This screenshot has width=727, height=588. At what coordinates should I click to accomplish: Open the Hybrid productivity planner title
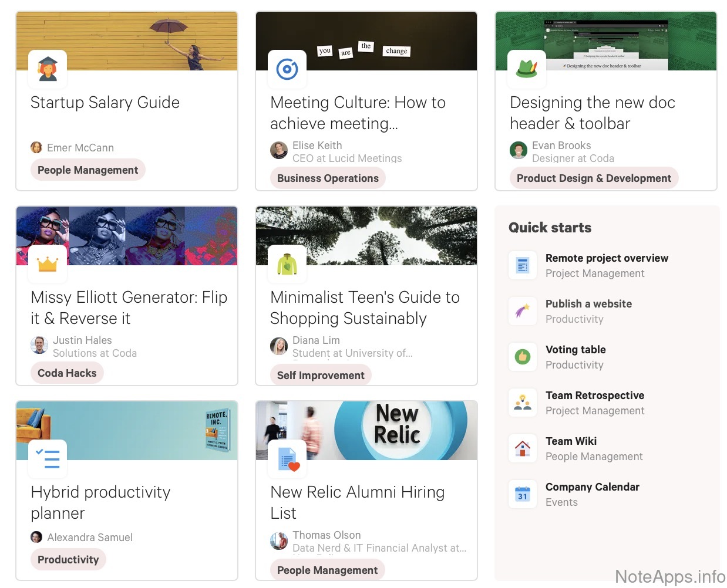click(x=100, y=502)
